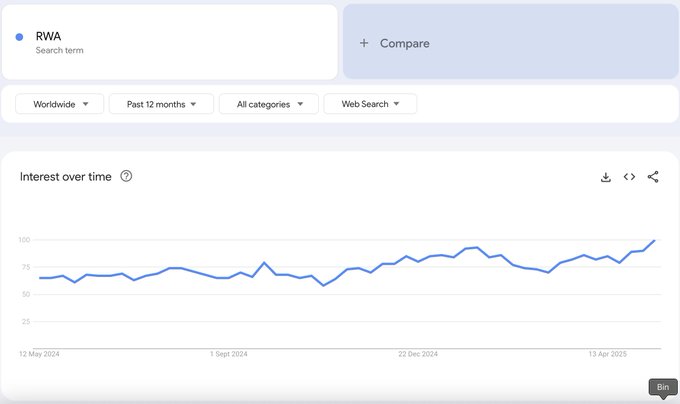This screenshot has width=680, height=404.
Task: Click the Bin tooltip button
Action: [662, 387]
